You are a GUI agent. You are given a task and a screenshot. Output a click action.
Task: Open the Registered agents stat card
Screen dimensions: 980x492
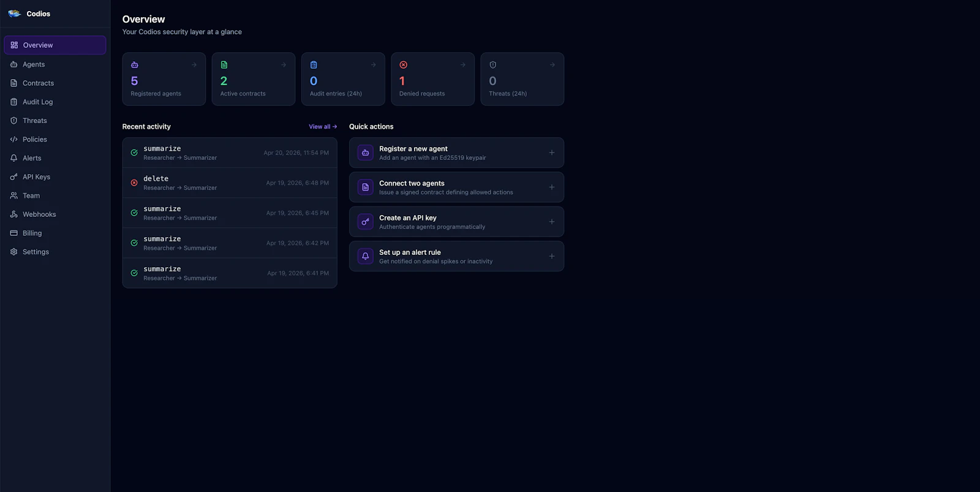164,79
